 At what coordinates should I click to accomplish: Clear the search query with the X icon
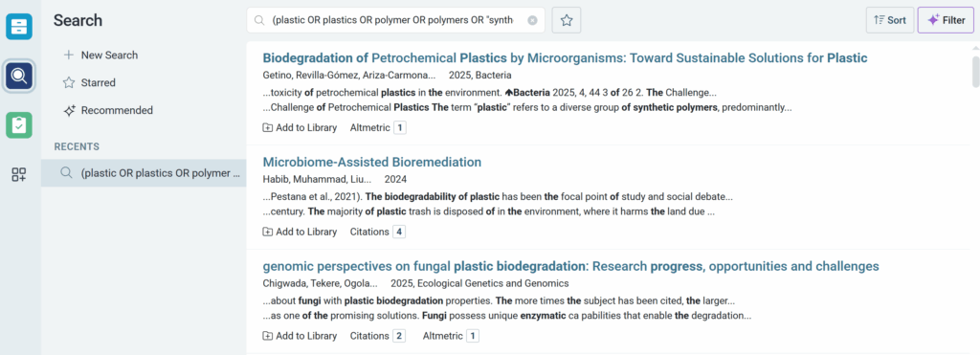[x=532, y=21]
